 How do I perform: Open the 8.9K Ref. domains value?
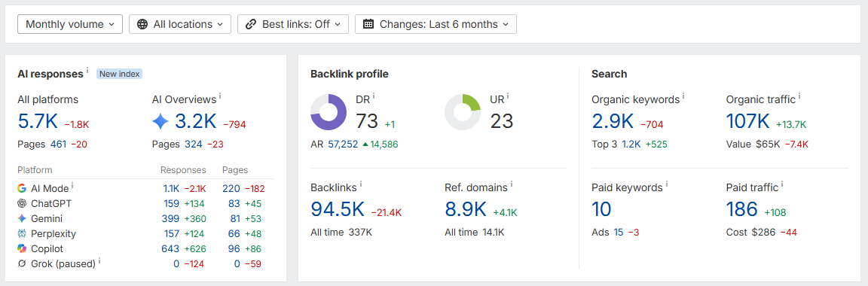[x=466, y=209]
